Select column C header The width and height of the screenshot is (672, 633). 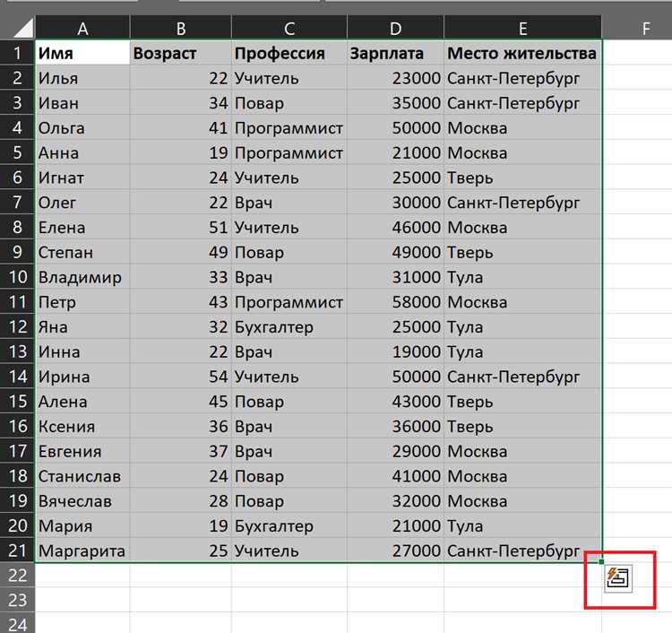point(289,29)
